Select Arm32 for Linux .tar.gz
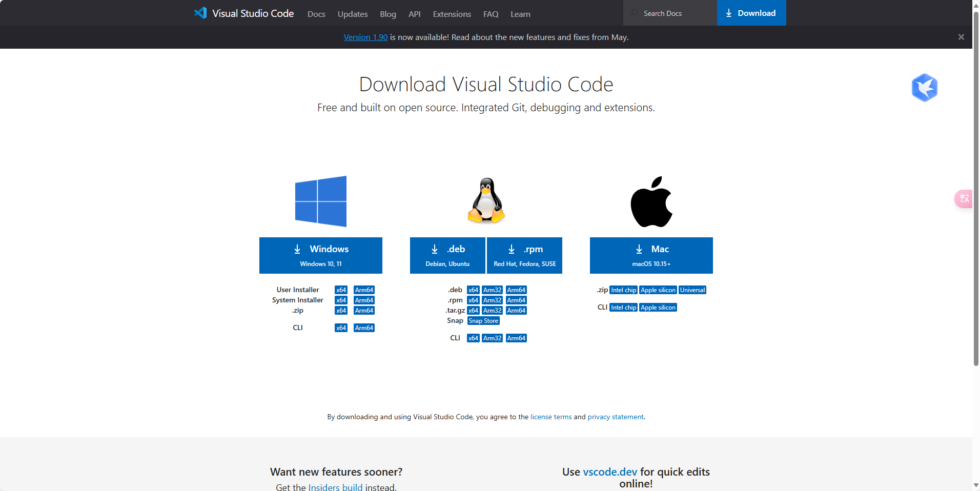Image resolution: width=980 pixels, height=491 pixels. pos(492,311)
